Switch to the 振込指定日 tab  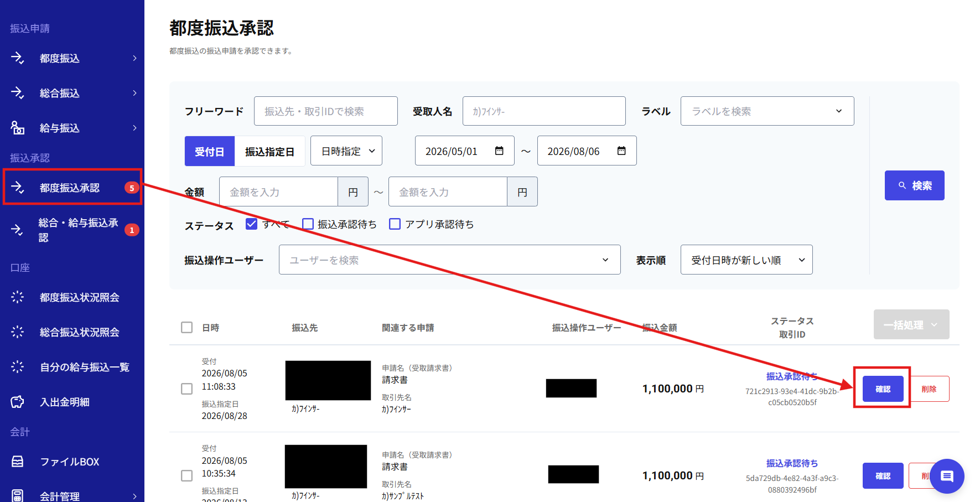tap(269, 151)
